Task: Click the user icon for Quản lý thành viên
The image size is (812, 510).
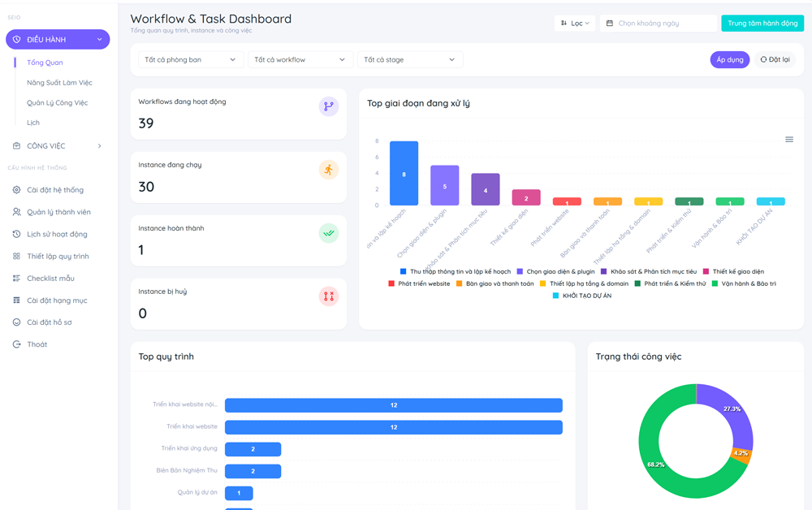Action: [x=16, y=212]
